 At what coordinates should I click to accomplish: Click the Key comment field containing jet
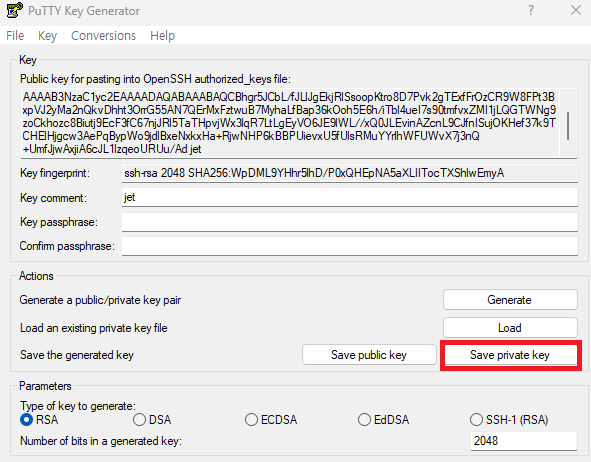pos(349,197)
